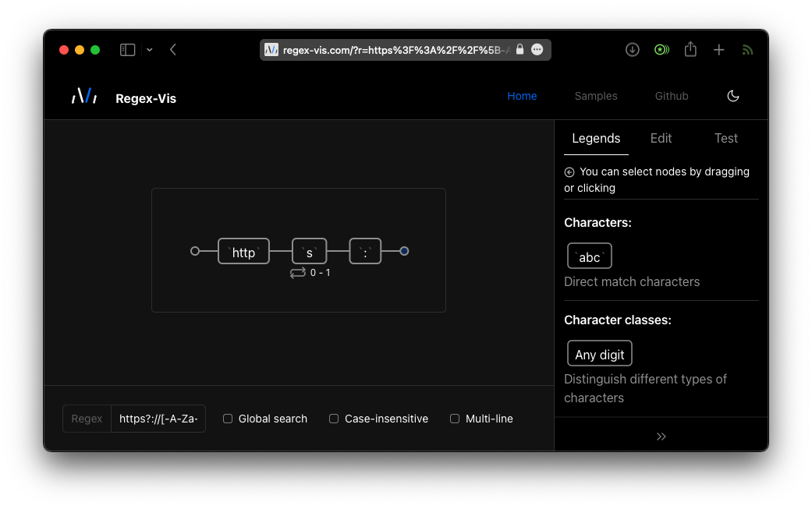Click the Regex input field

coord(158,419)
